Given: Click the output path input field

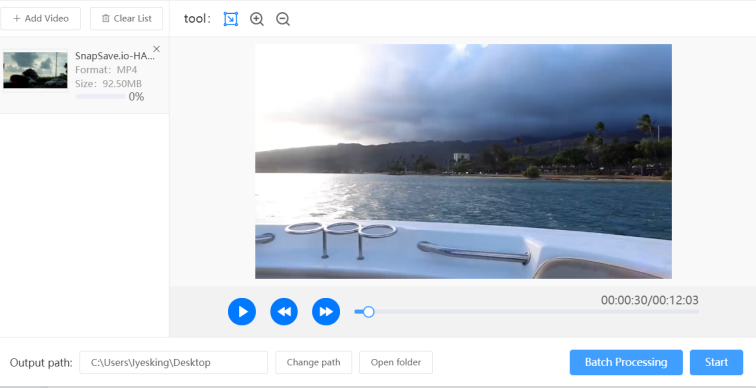Looking at the screenshot, I should click(174, 362).
